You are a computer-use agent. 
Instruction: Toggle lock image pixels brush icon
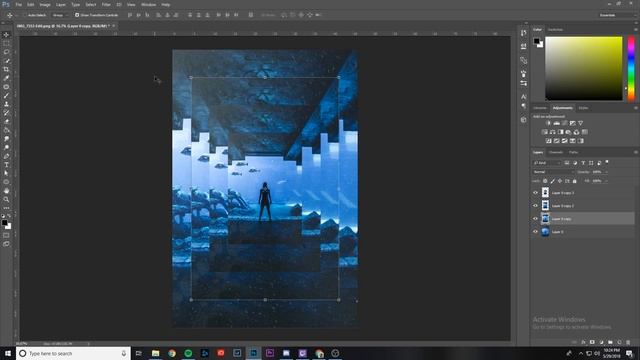click(553, 181)
